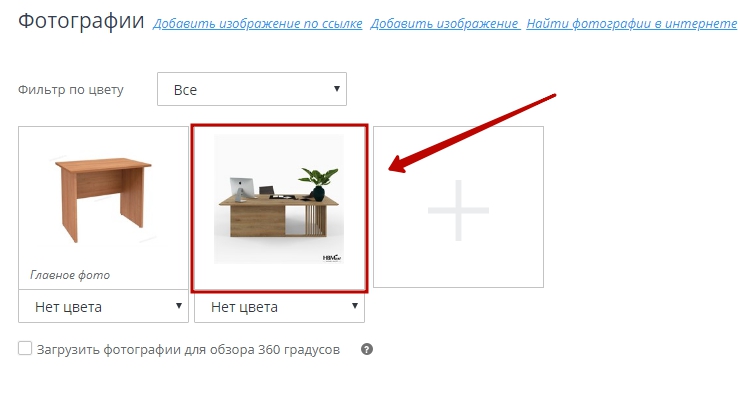Click the HBM logo watermark on second photo
Viewport: 740px width, 404px height.
(x=332, y=258)
